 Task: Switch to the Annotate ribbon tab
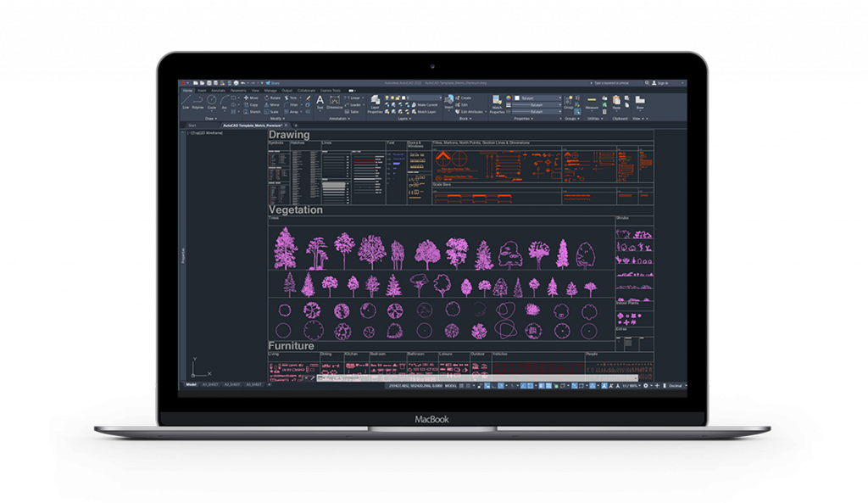tap(218, 90)
